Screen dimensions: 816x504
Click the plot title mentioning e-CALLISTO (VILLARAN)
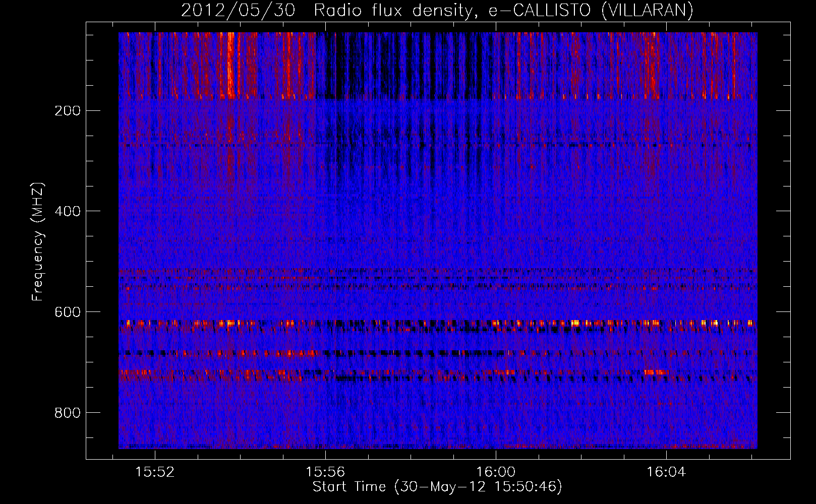(x=437, y=11)
